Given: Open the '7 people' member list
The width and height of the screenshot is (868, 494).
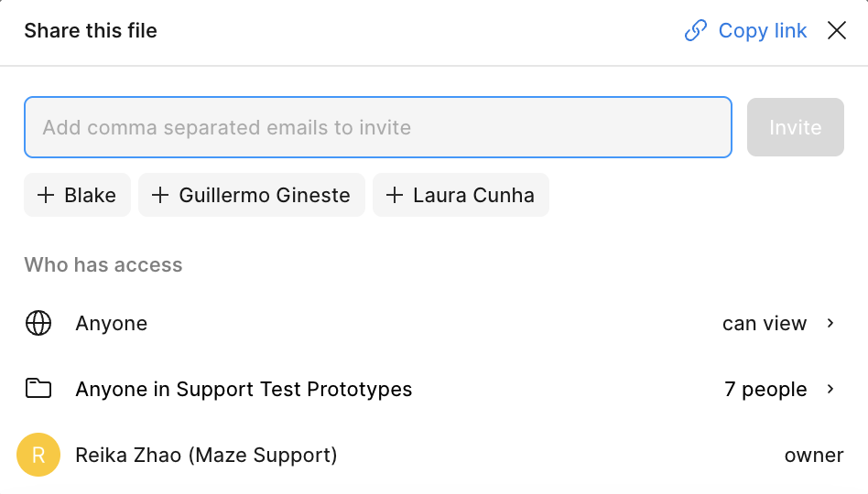Looking at the screenshot, I should pos(765,389).
